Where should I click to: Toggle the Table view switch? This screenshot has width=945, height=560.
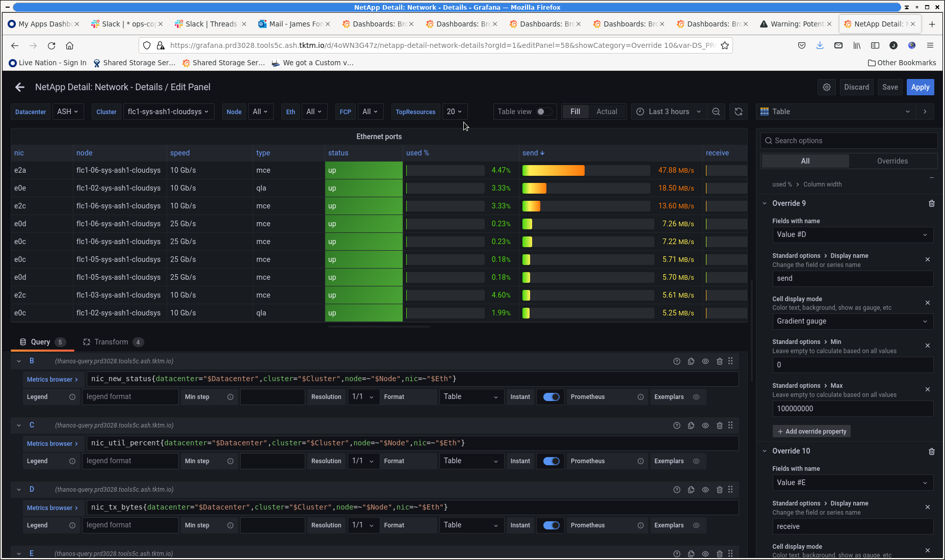click(544, 112)
